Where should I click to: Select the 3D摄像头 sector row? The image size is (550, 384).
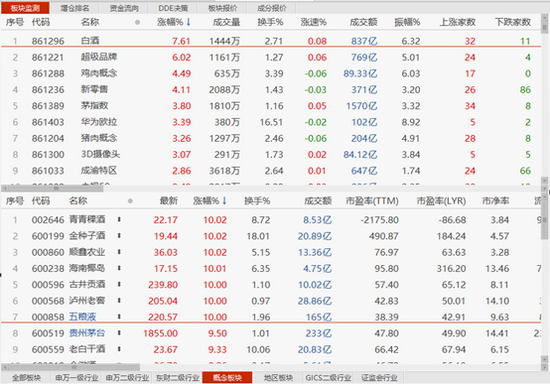pyautogui.click(x=271, y=154)
